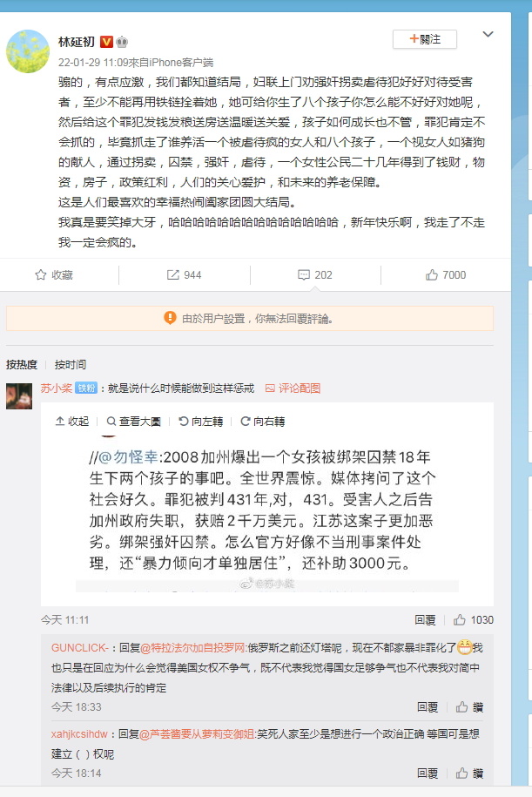Open the comments icon showing 202
Screen dimensions: 532x797
click(303, 275)
